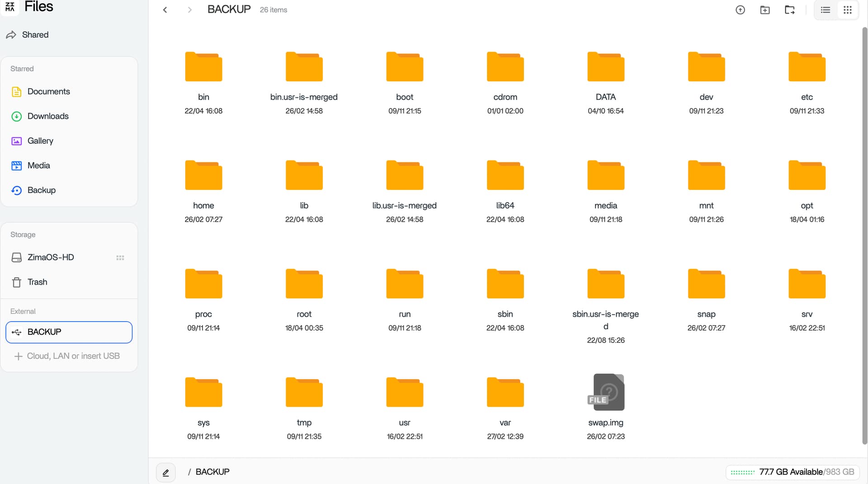
Task: Click the new folder icon
Action: coord(765,10)
